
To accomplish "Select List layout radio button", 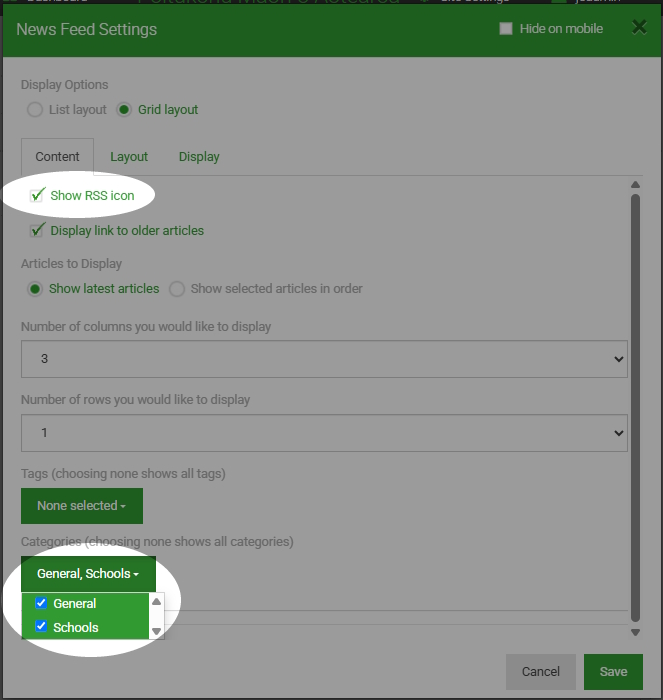I will point(35,109).
